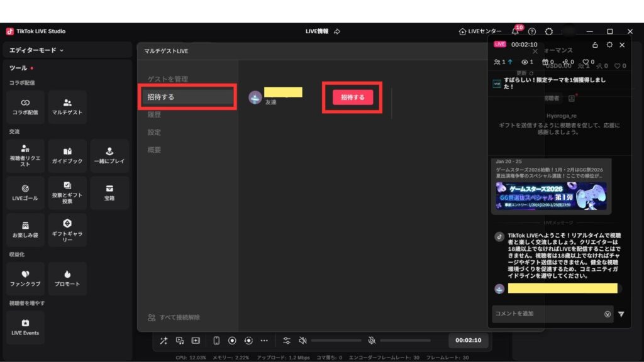Screen dimensions: 644x362
Task: Open the マルチゲスト tool
Action: tap(67, 106)
